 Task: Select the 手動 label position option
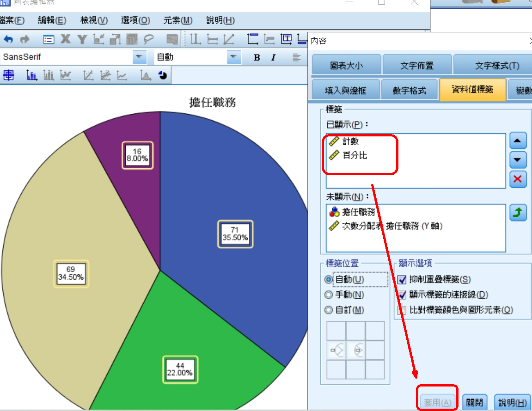click(329, 295)
